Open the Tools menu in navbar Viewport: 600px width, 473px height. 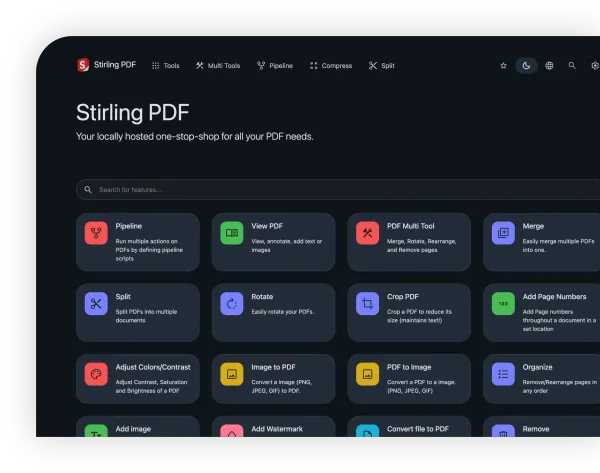point(166,66)
